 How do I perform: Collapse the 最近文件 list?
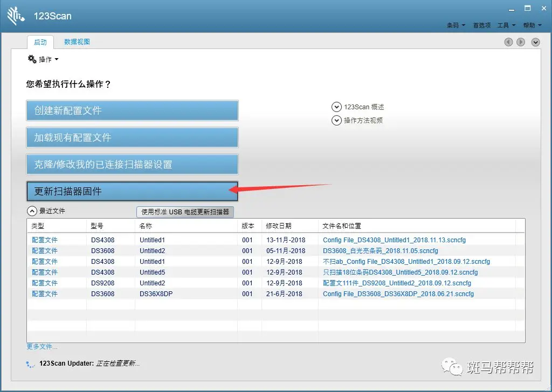pos(32,211)
